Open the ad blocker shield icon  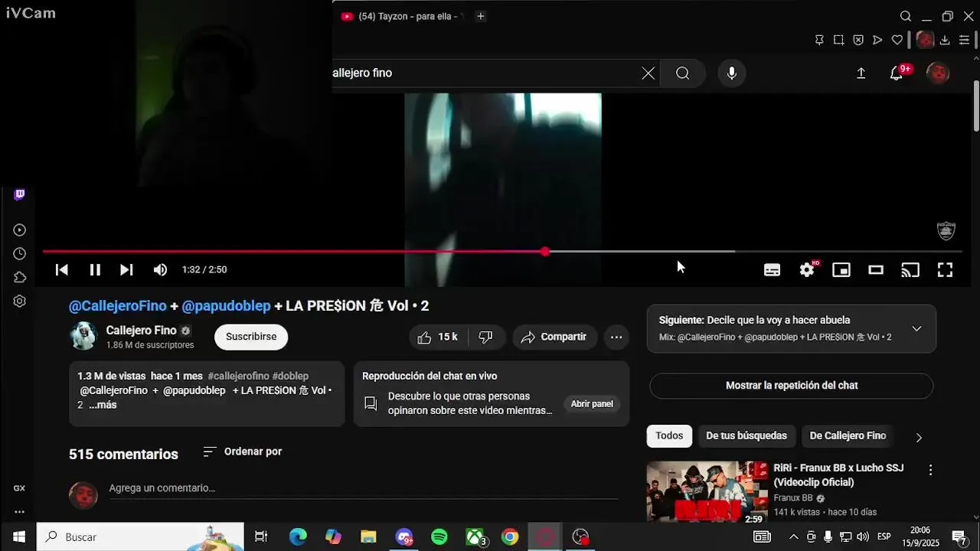click(x=858, y=40)
